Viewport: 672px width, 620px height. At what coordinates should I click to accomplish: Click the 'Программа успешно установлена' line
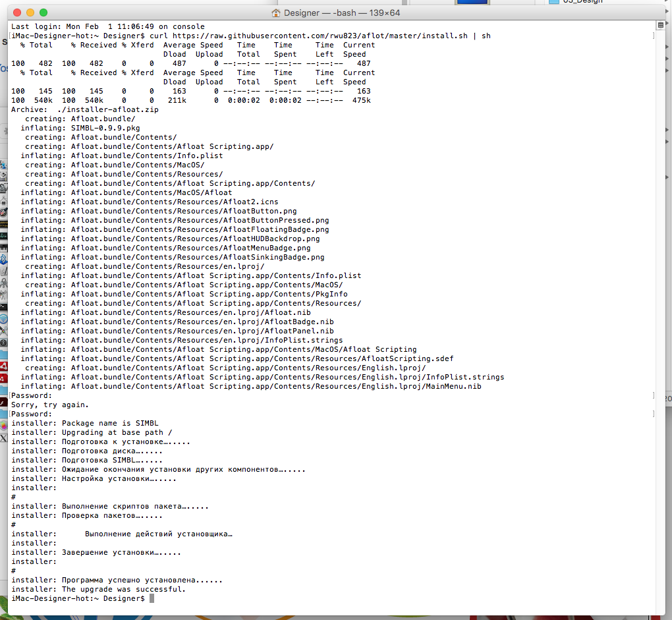point(117,580)
